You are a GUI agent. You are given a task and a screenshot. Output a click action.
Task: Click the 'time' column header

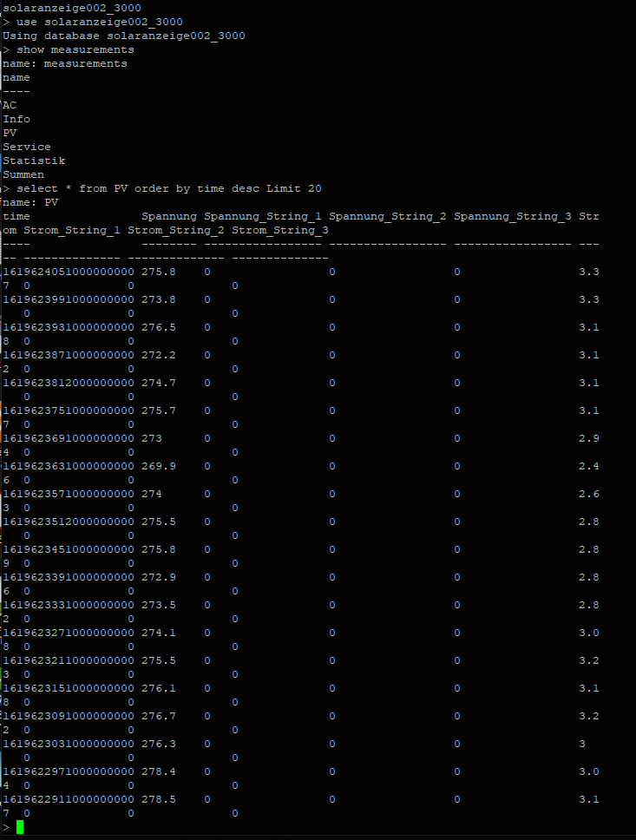[16, 216]
